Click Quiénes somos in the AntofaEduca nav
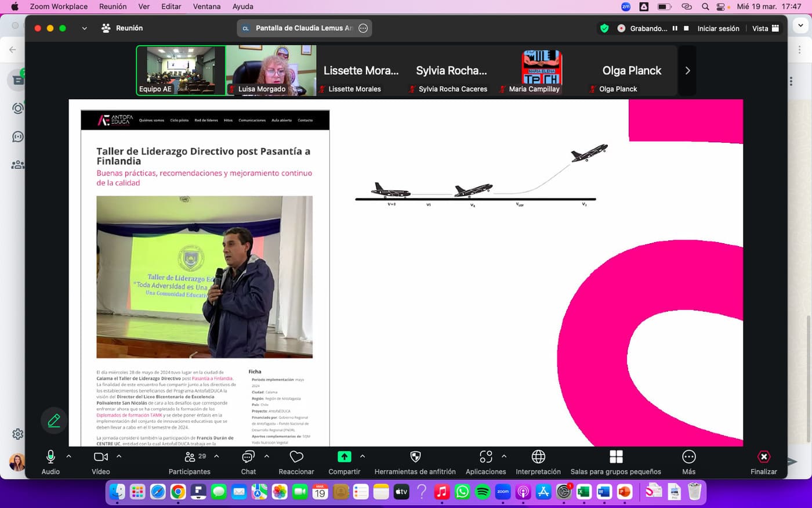This screenshot has width=812, height=508. [x=151, y=120]
